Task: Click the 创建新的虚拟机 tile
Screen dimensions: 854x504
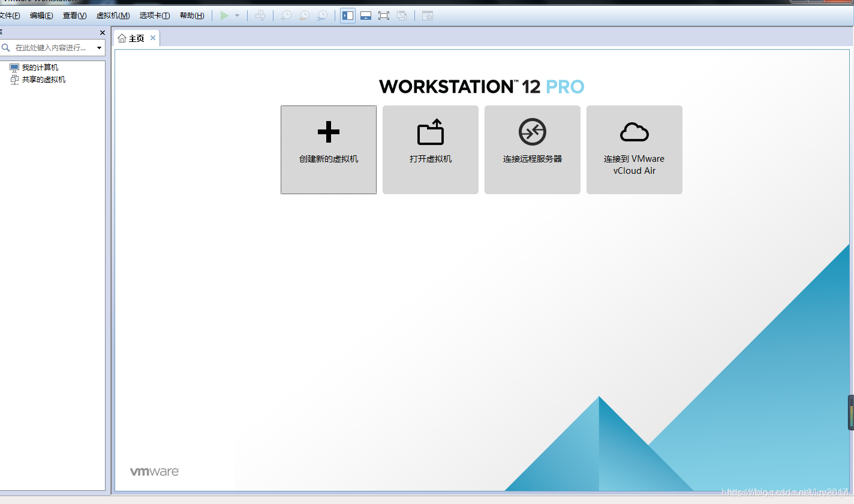Action: (329, 150)
